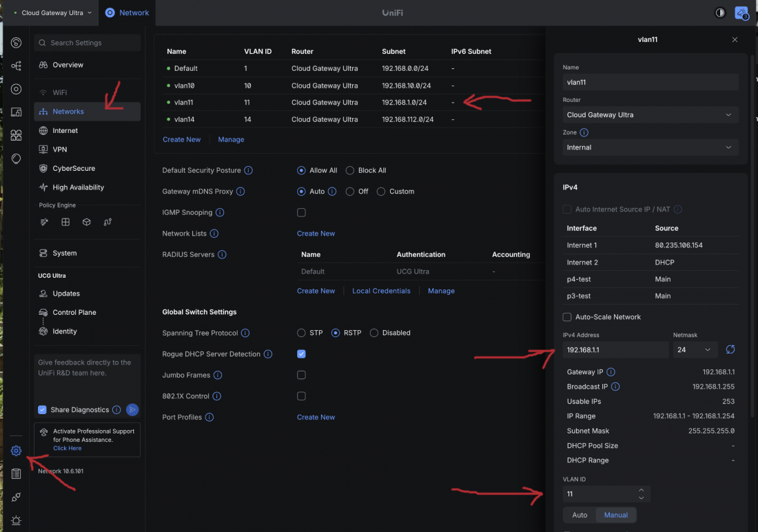Click info icon next to Network Lists
Screen dimensions: 758x532
point(214,234)
